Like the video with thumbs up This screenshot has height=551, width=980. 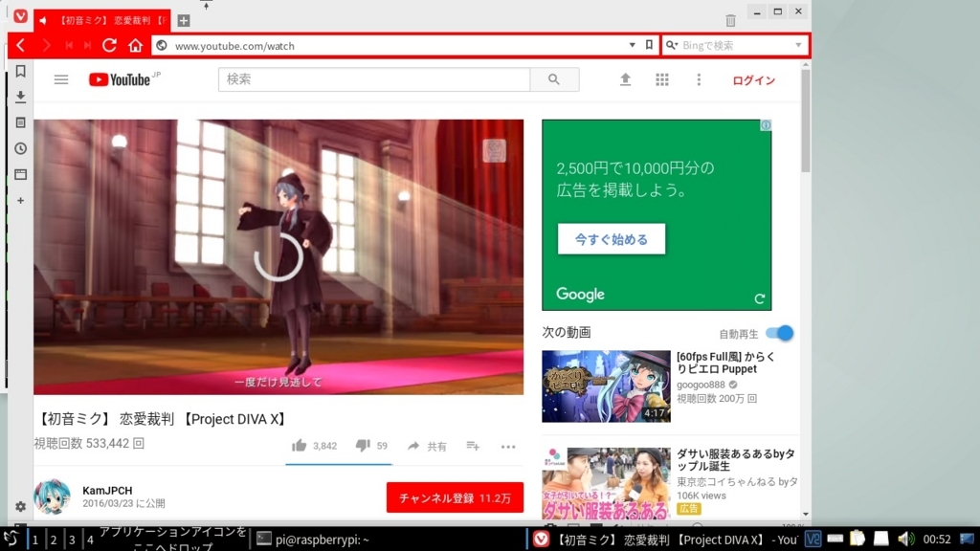click(299, 446)
